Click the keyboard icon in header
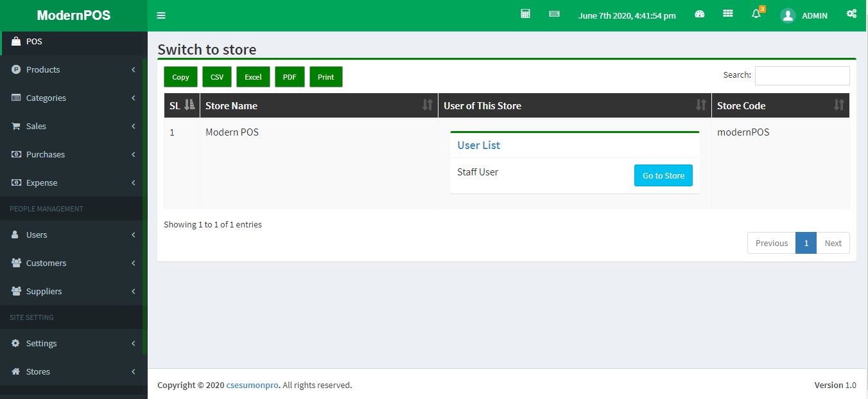868x399 pixels. pyautogui.click(x=554, y=13)
